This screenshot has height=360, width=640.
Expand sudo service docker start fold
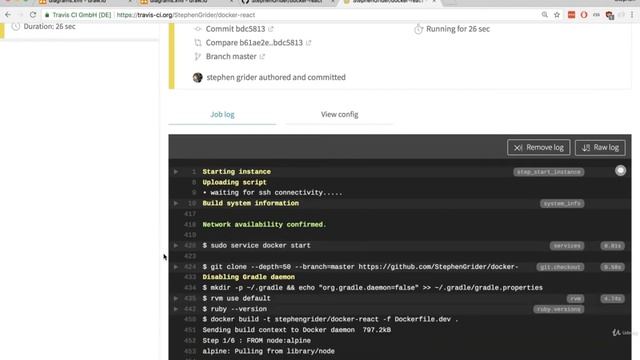coord(176,246)
